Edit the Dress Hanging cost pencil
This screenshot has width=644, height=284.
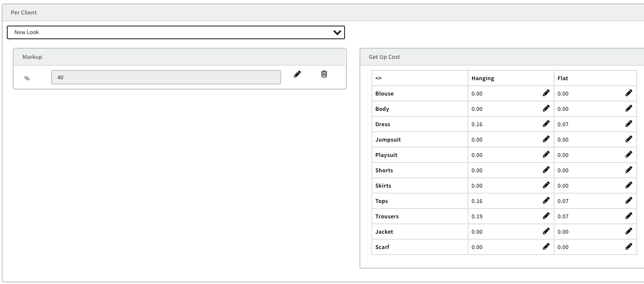point(546,124)
